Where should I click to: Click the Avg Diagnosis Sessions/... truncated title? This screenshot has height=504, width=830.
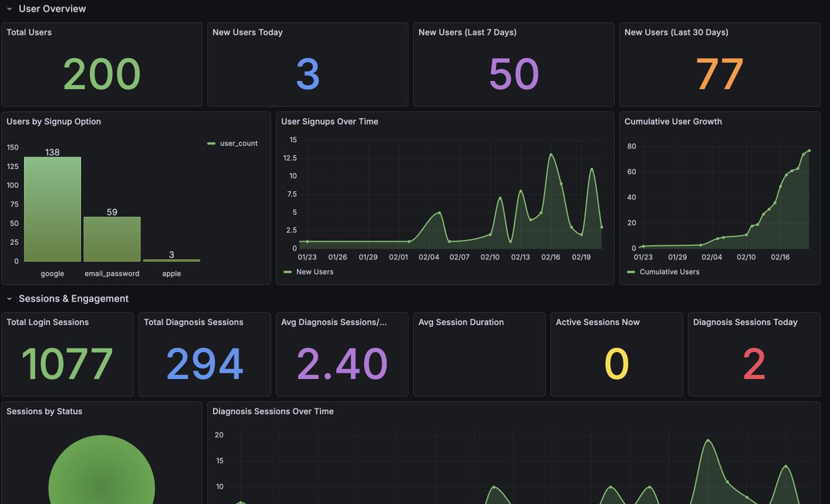click(334, 322)
